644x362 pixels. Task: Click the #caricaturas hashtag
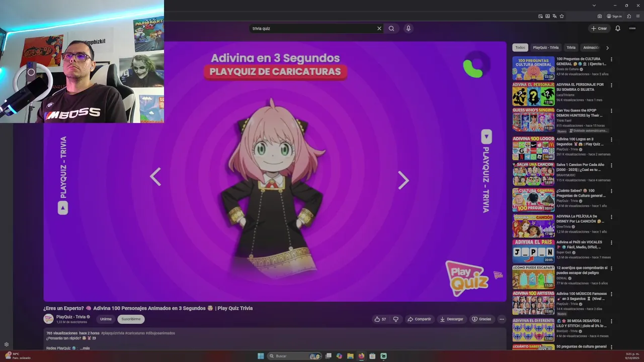pos(135,333)
